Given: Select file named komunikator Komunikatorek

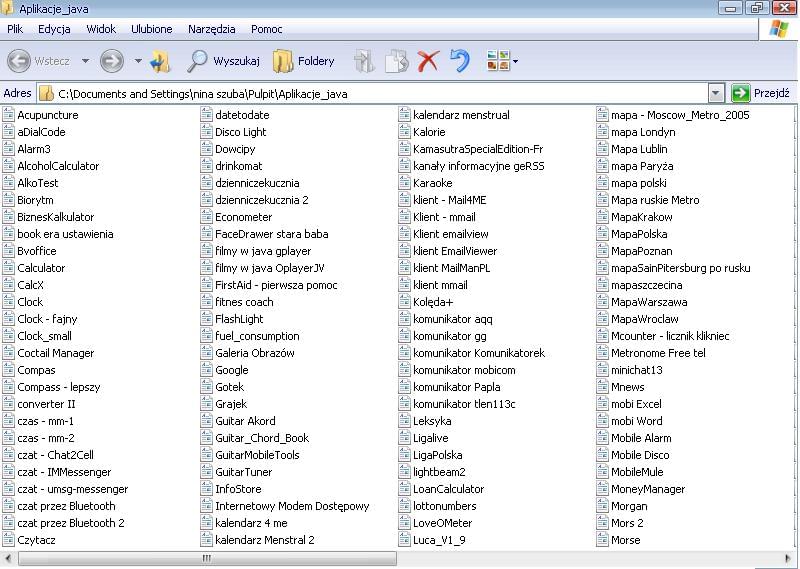Looking at the screenshot, I should pyautogui.click(x=479, y=353).
